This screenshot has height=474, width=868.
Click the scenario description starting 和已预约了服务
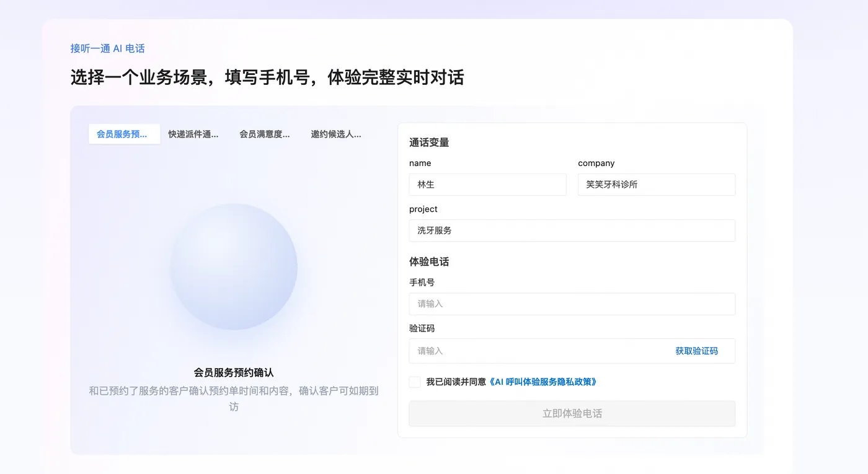click(x=234, y=398)
